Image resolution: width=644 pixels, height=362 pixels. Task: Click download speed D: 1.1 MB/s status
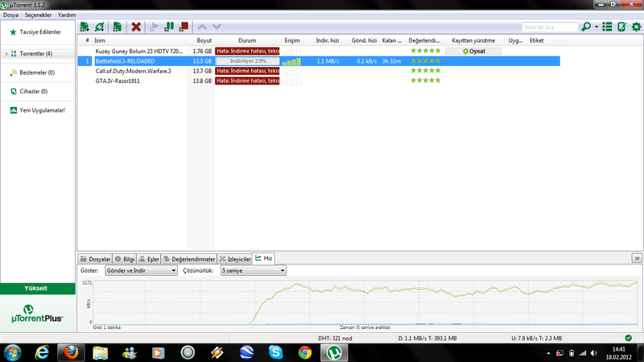coord(427,338)
